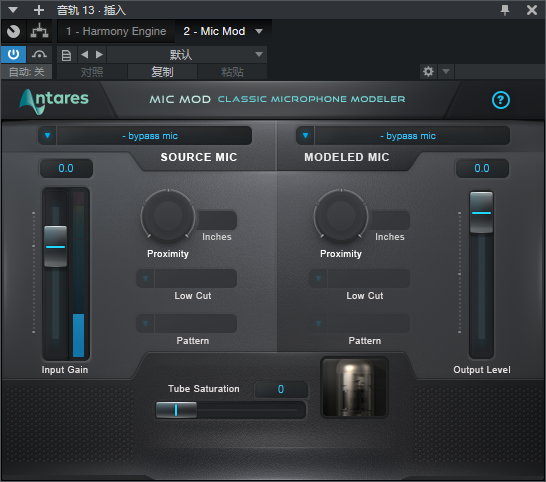The height and width of the screenshot is (482, 546).
Task: Click the plugin settings gear icon
Action: pos(428,72)
